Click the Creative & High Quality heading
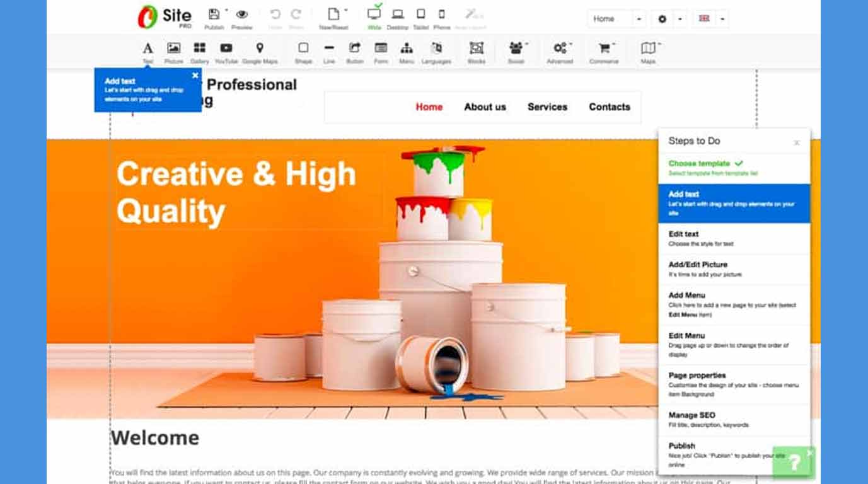Viewport: 868px width, 484px height. point(236,192)
